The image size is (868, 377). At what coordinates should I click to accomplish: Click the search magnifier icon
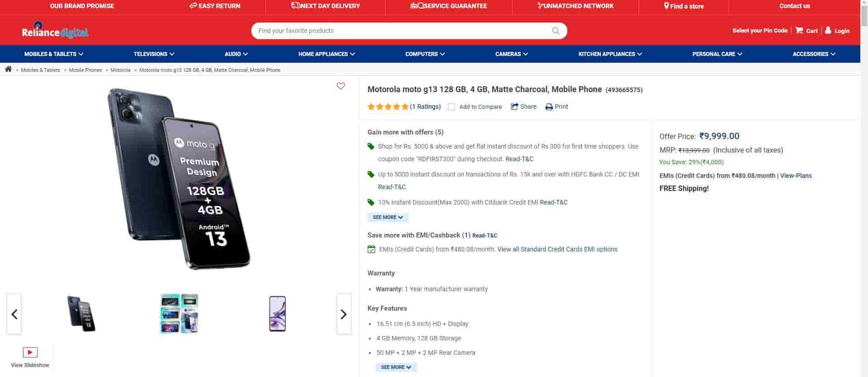click(x=556, y=31)
